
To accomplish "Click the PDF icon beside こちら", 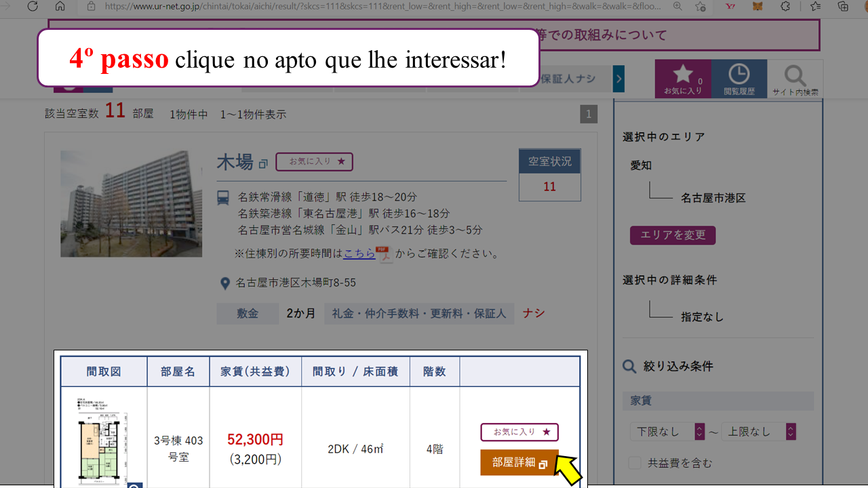I will click(385, 254).
